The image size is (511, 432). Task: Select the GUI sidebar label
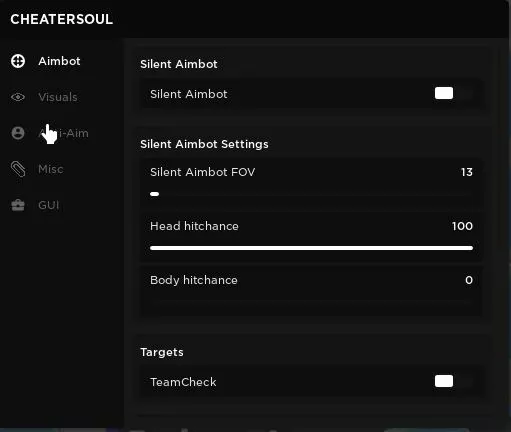49,205
